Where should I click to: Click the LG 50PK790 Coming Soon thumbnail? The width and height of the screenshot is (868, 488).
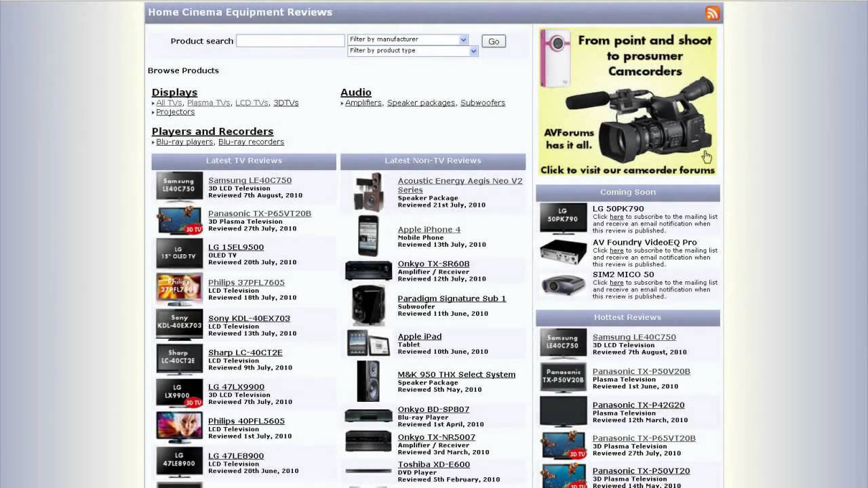(x=564, y=218)
